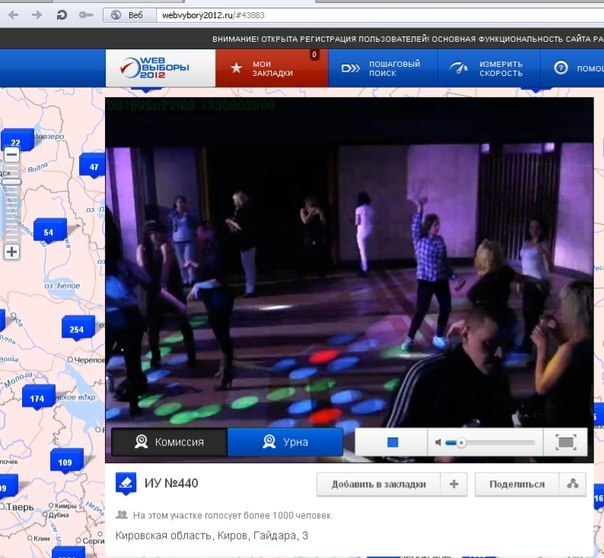Image resolution: width=604 pixels, height=558 pixels.
Task: Stop the video playback
Action: coord(393,442)
